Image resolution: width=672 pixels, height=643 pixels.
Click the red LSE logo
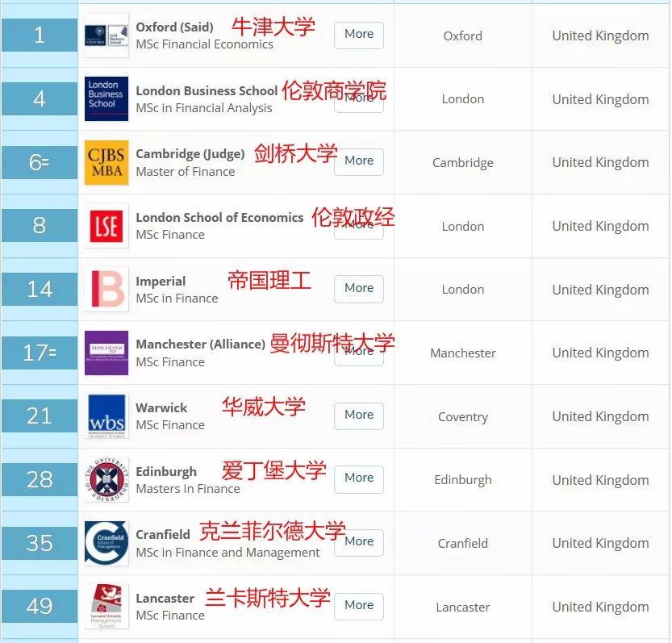[106, 226]
